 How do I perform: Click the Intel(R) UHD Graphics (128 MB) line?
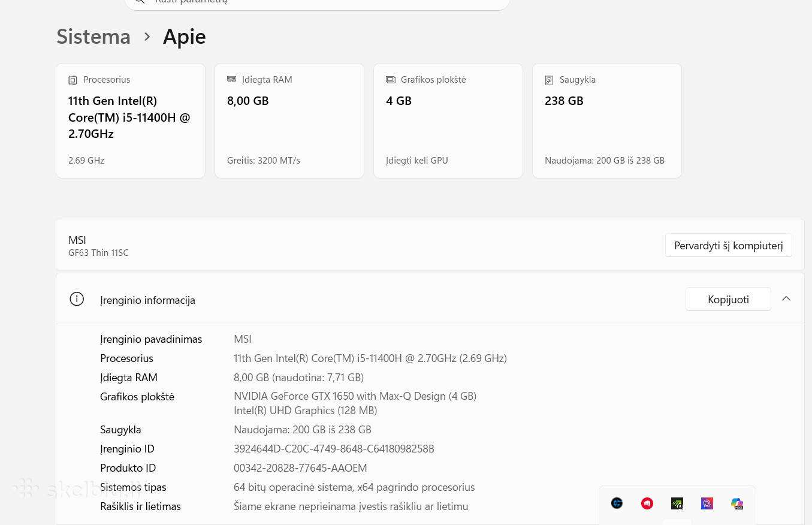306,410
